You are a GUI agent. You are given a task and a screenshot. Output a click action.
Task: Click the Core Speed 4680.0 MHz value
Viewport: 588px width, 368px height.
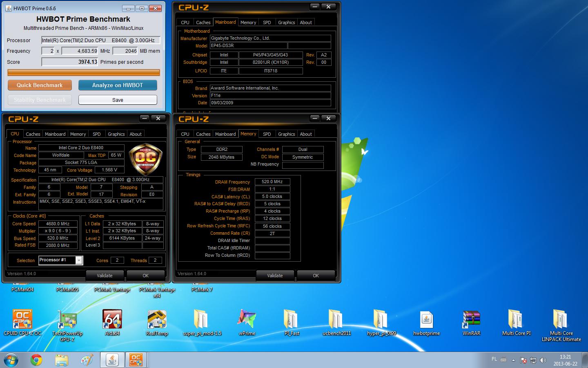pyautogui.click(x=58, y=224)
